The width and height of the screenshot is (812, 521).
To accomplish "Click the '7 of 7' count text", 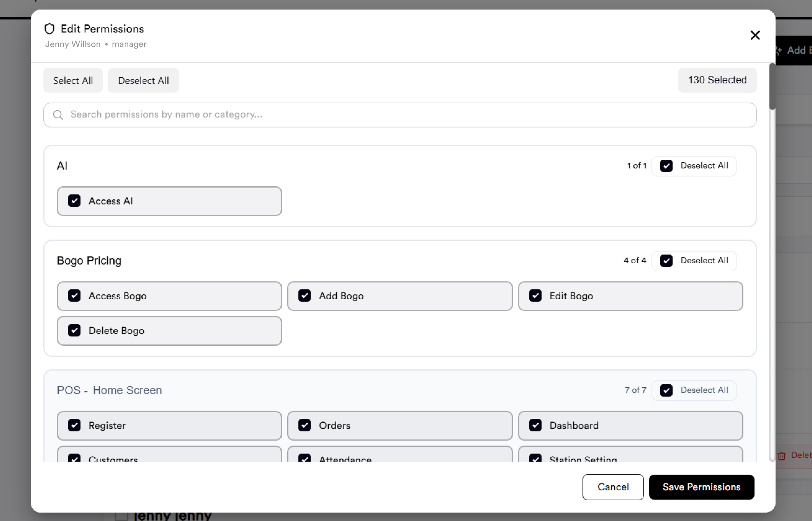I will tap(635, 390).
